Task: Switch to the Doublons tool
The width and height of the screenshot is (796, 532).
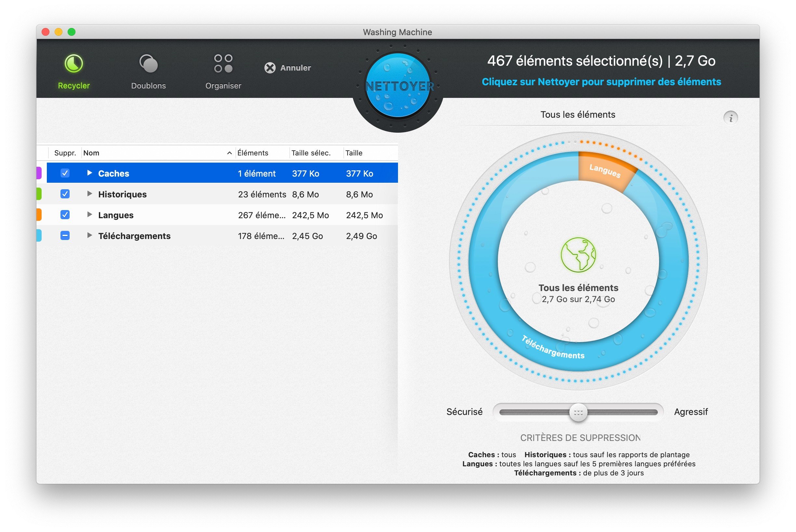Action: click(148, 63)
